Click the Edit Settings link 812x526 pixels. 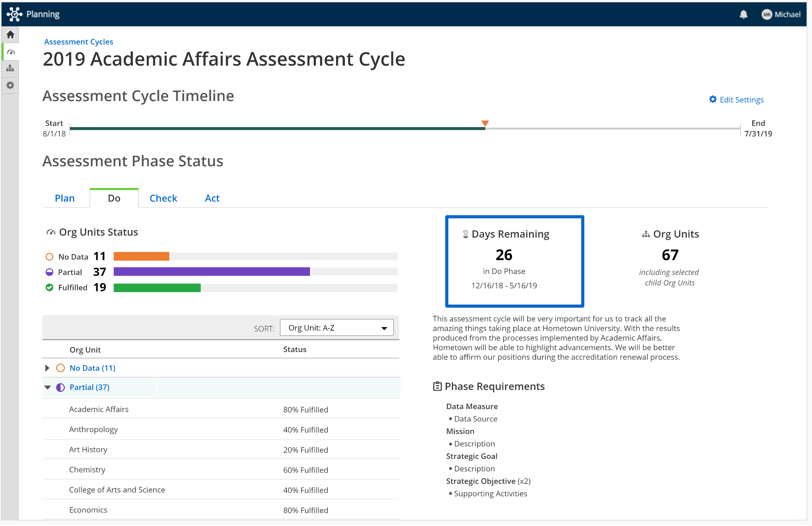[741, 100]
